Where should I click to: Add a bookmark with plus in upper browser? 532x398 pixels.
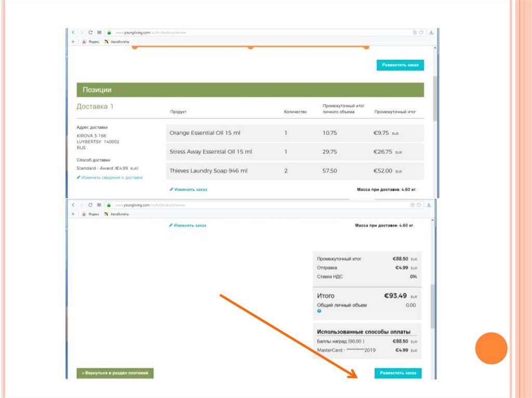(x=73, y=42)
